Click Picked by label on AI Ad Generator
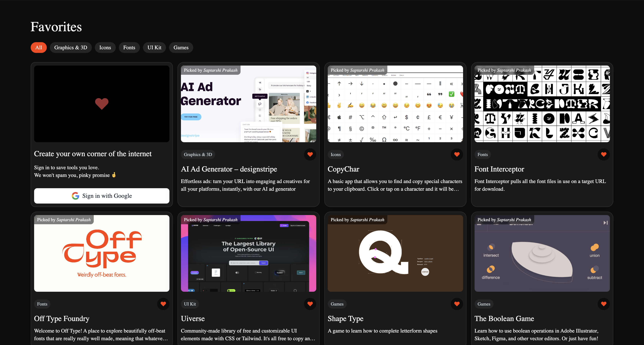Image resolution: width=644 pixels, height=345 pixels. (211, 70)
